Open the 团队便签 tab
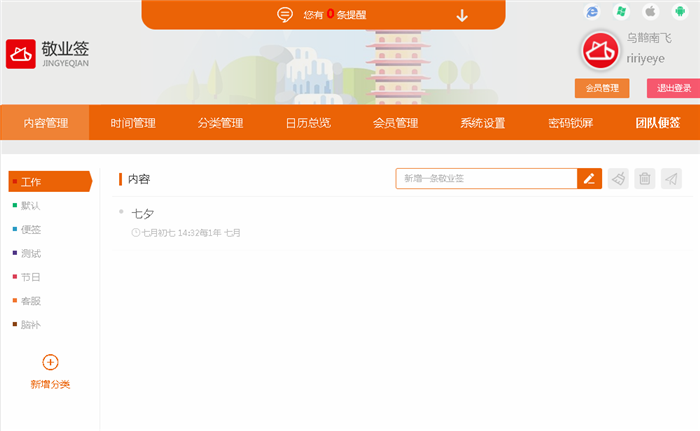 click(658, 123)
